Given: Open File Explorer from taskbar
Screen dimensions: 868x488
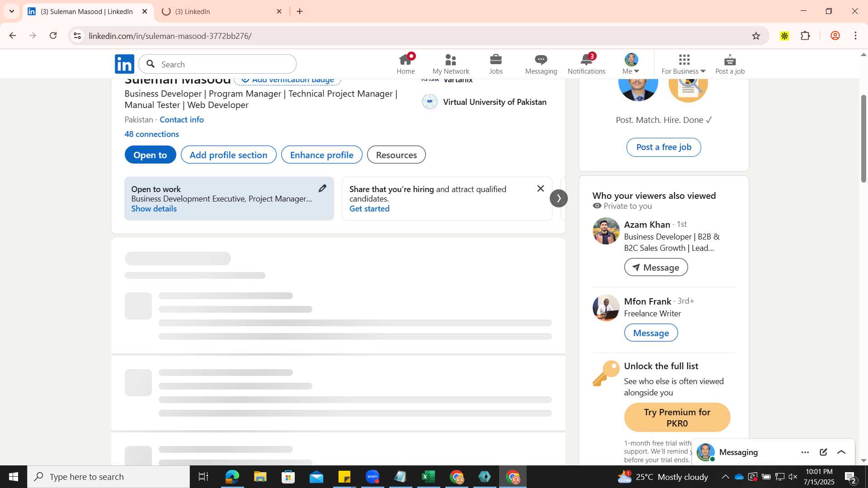Looking at the screenshot, I should [260, 477].
